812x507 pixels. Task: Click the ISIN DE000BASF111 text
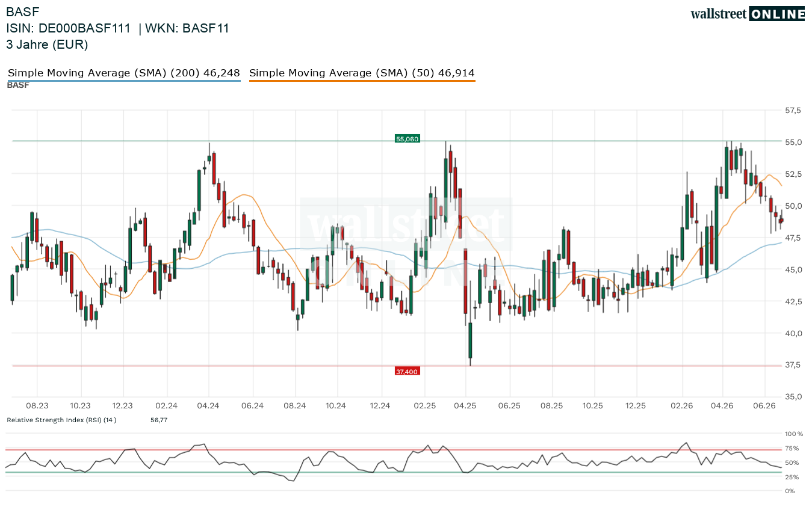pyautogui.click(x=68, y=28)
